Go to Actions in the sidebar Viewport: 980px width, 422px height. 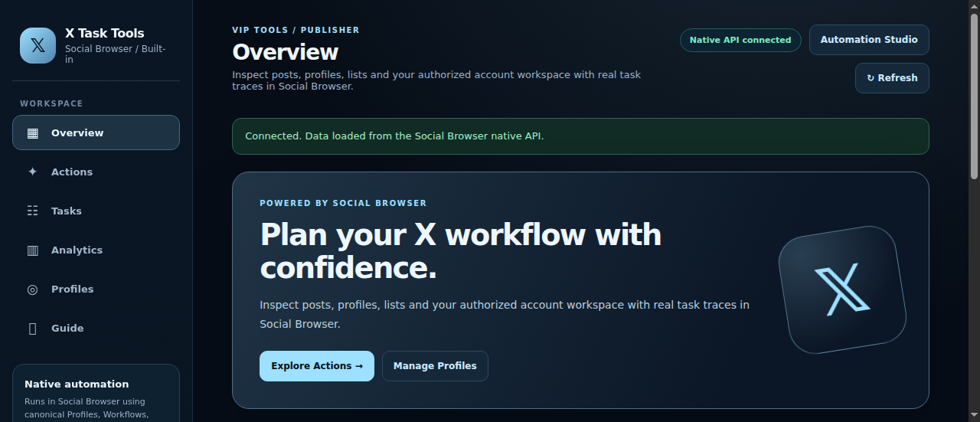tap(96, 172)
